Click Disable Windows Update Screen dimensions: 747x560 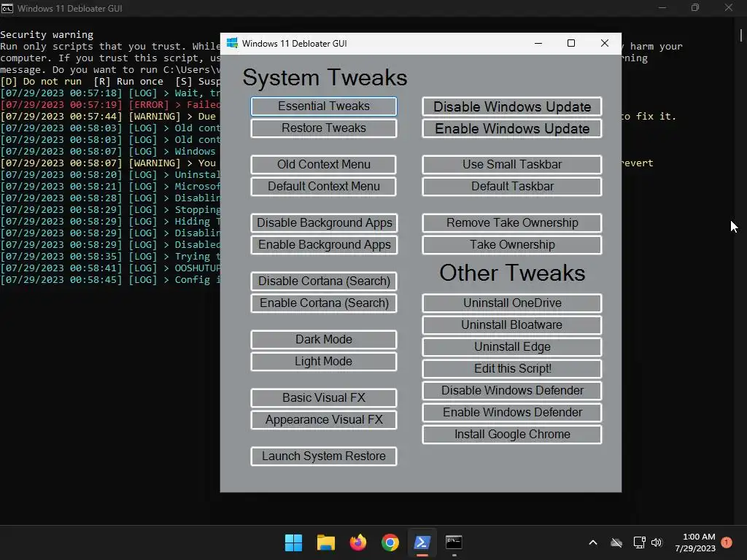pyautogui.click(x=512, y=106)
